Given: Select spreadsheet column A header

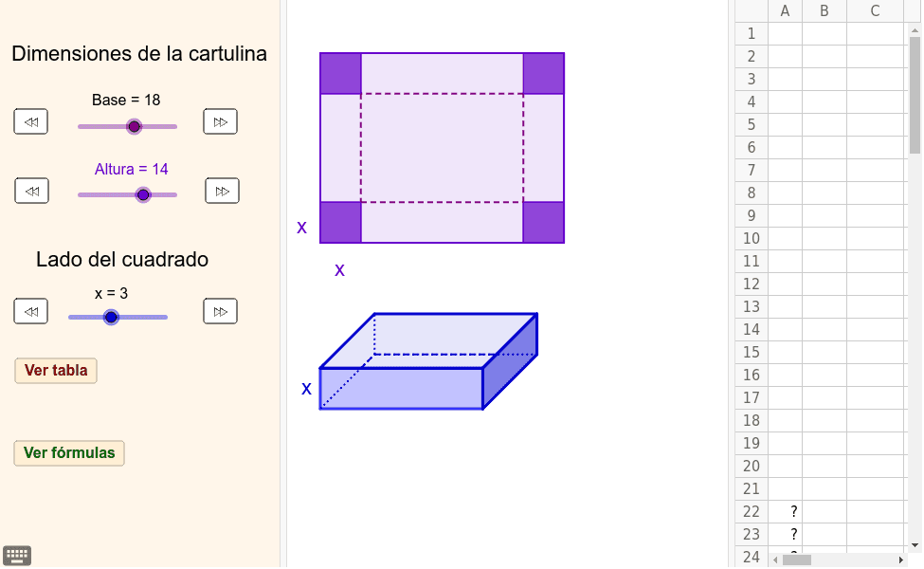Looking at the screenshot, I should [x=785, y=10].
